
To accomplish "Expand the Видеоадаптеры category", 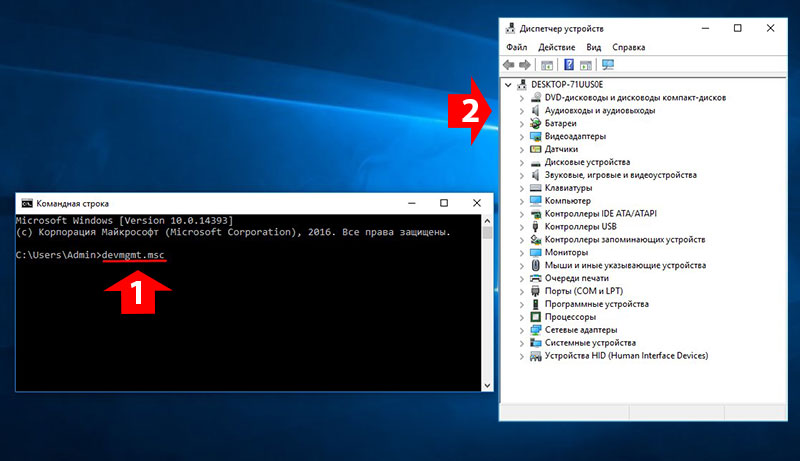I will 522,136.
